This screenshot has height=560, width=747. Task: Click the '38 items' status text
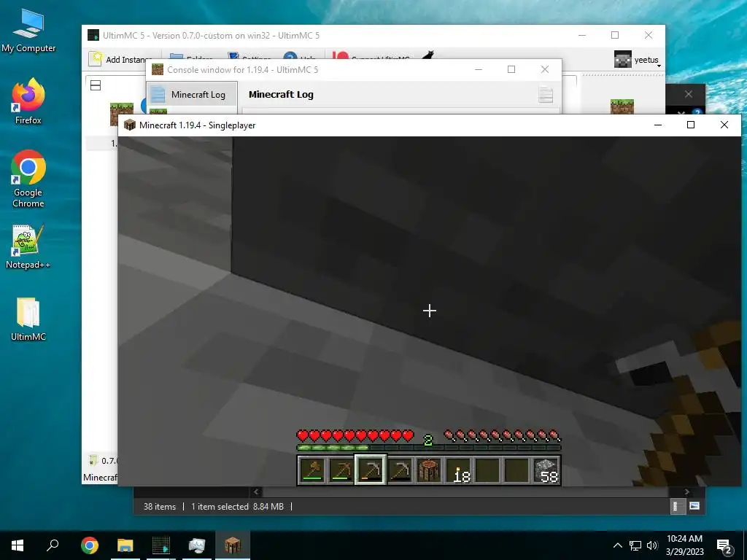160,507
